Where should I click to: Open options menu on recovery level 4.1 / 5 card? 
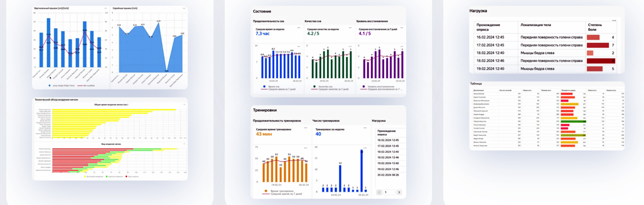coord(402,28)
